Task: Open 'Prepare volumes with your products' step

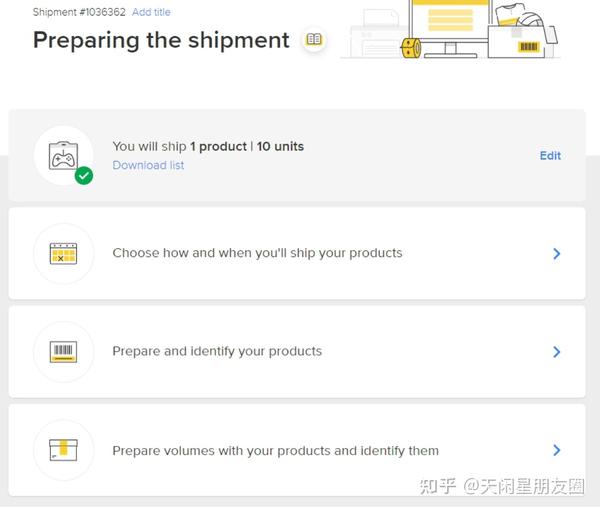Action: click(275, 450)
